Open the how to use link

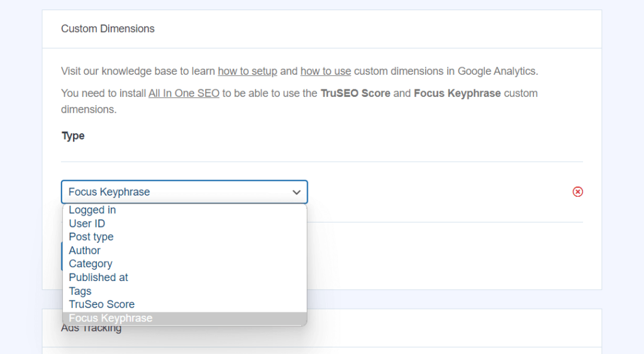point(325,71)
